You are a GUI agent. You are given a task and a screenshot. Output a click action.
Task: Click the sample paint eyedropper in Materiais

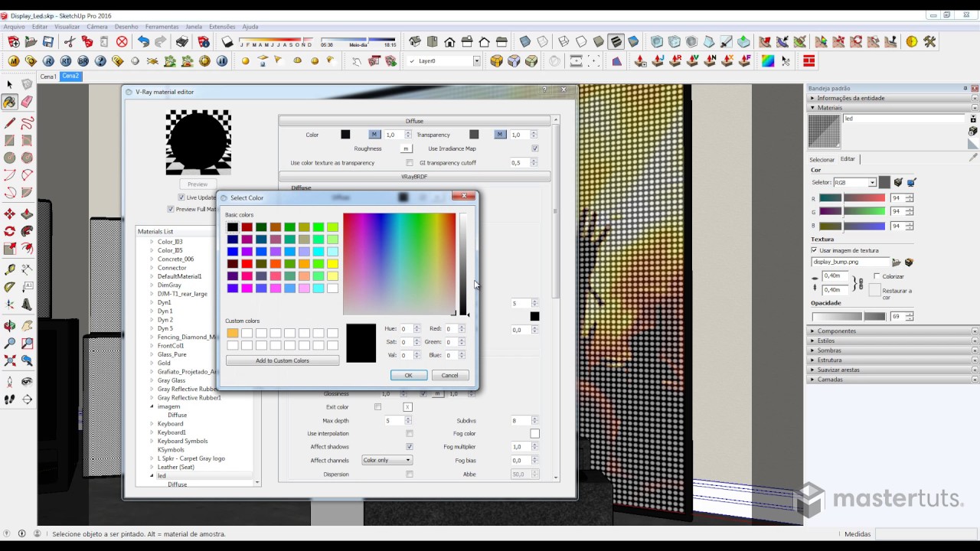[x=973, y=157]
